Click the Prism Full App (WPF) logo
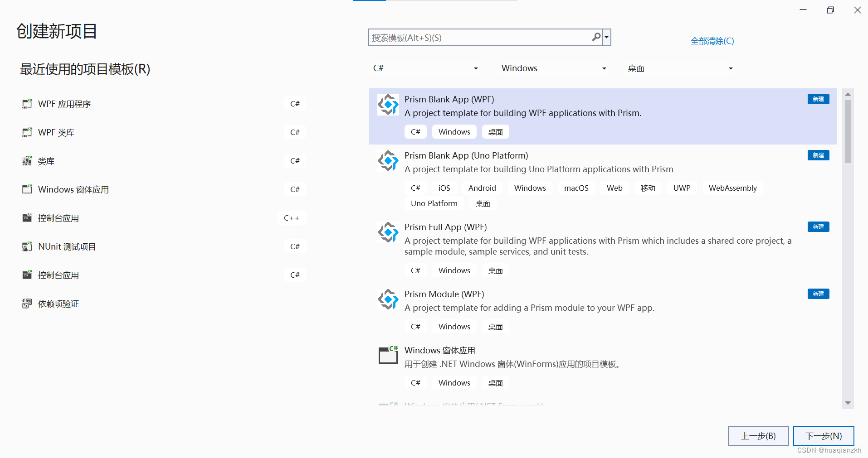The height and width of the screenshot is (458, 868). point(388,232)
